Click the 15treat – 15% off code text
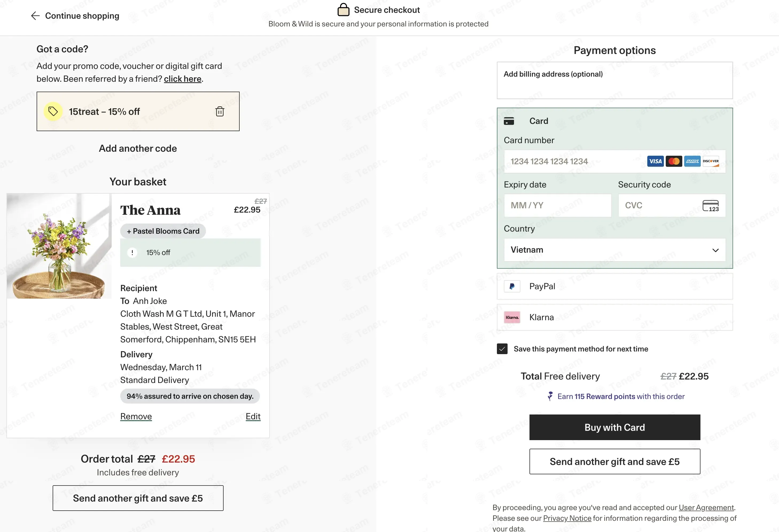The height and width of the screenshot is (532, 779). 104,112
